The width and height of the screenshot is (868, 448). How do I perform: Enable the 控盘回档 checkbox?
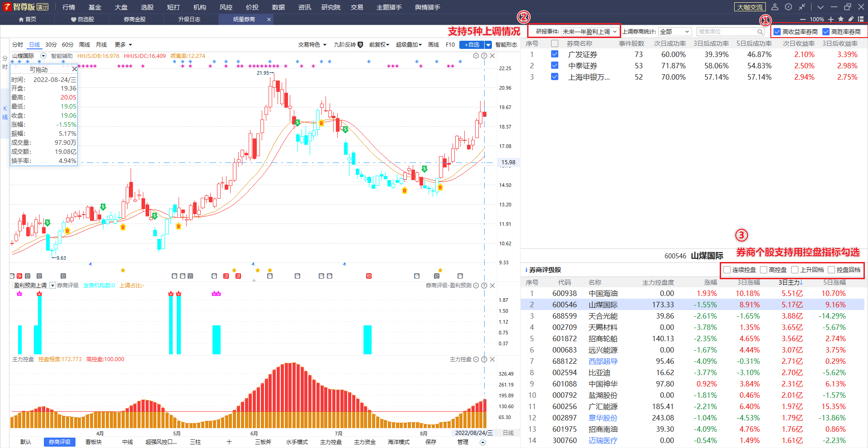831,270
